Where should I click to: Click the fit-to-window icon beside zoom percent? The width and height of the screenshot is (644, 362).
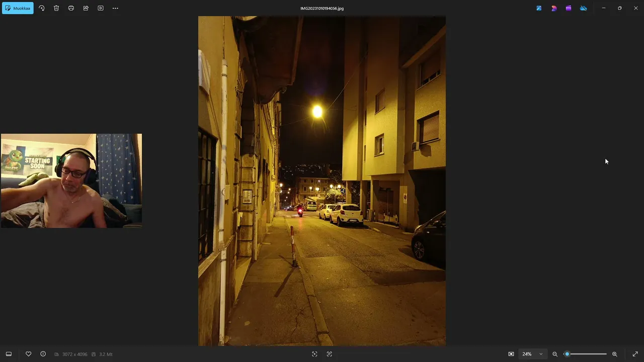click(511, 354)
